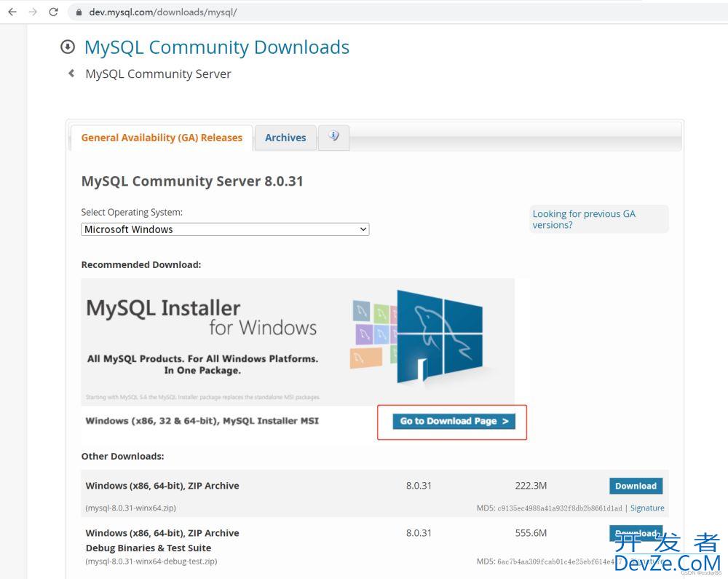The height and width of the screenshot is (579, 728).
Task: Click the back chevron beside MySQL Community Server
Action: coord(71,74)
